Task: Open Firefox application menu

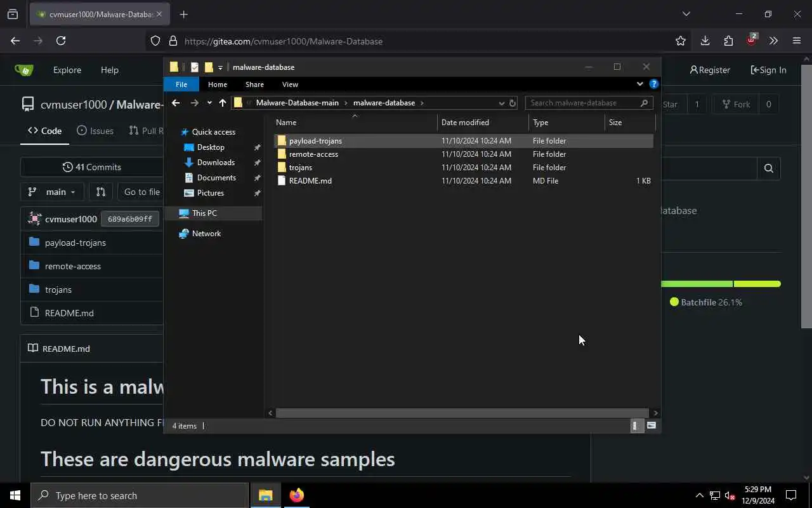Action: pyautogui.click(x=797, y=41)
